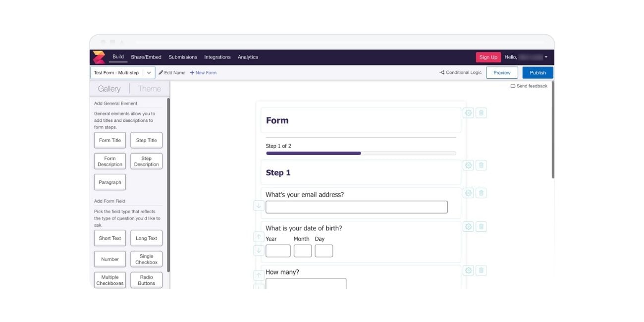Click the Year input box
The width and height of the screenshot is (644, 322).
pos(278,251)
